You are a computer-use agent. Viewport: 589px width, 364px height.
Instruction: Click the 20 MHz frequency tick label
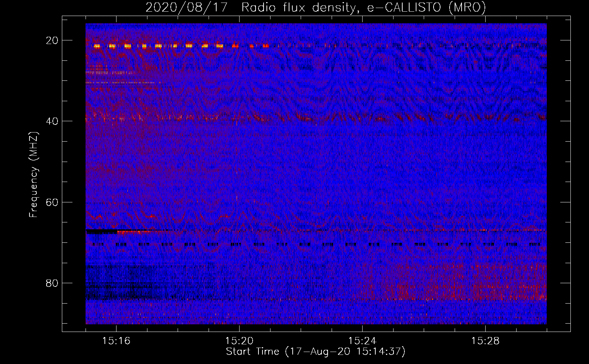point(52,40)
